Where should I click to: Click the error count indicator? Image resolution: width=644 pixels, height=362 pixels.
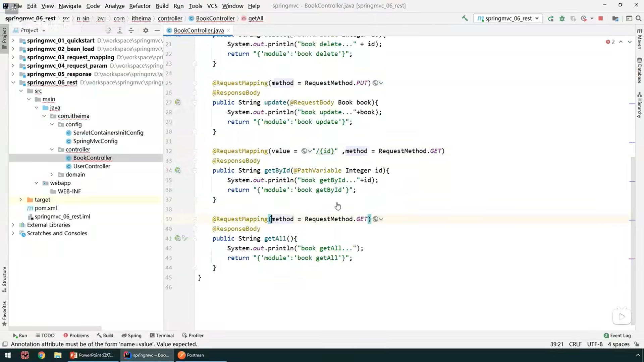point(610,42)
